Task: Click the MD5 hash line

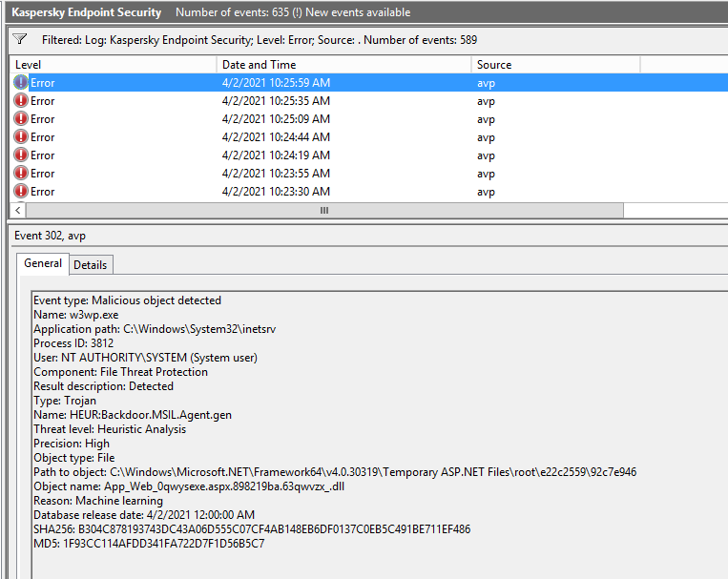Action: (x=149, y=544)
